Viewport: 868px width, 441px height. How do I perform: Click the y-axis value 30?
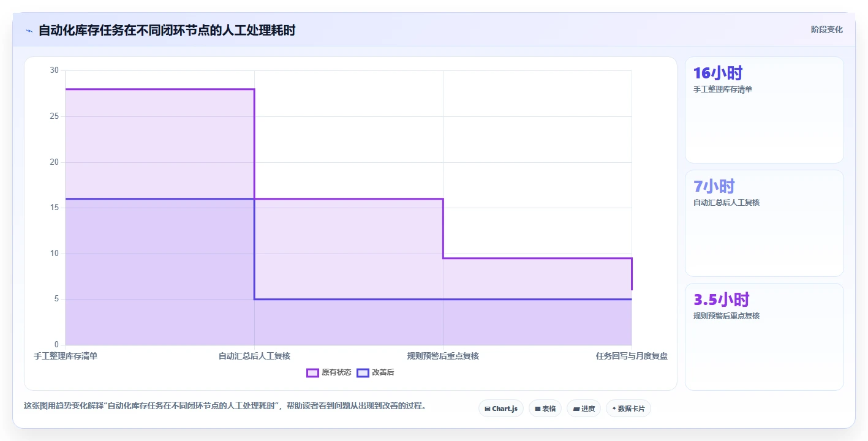tap(54, 70)
